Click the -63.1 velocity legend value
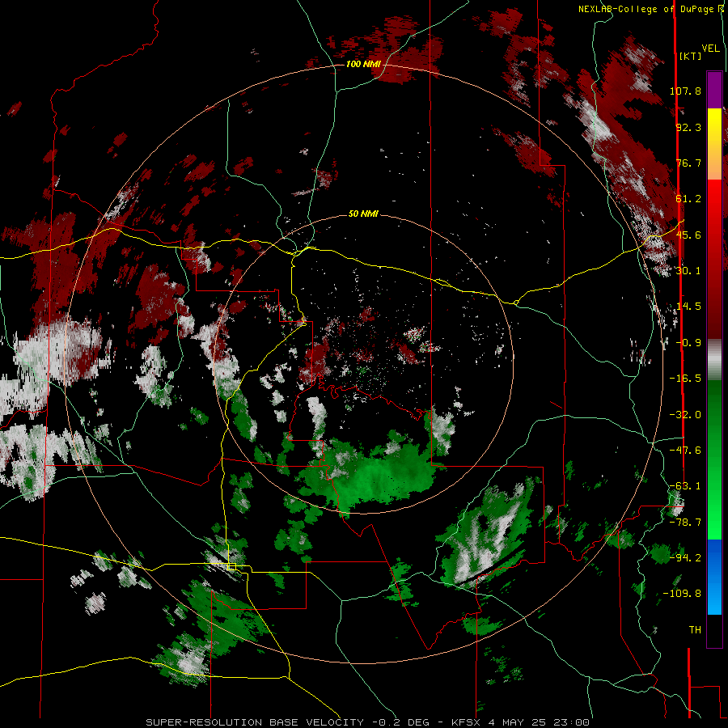Image resolution: width=728 pixels, height=728 pixels. click(685, 486)
